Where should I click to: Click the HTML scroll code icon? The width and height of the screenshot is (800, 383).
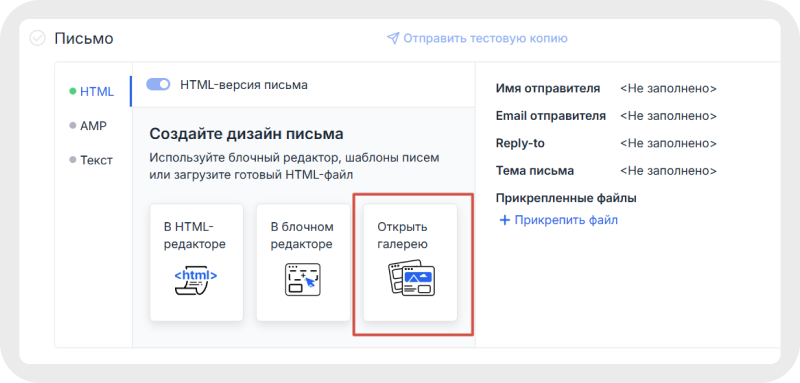[x=196, y=280]
